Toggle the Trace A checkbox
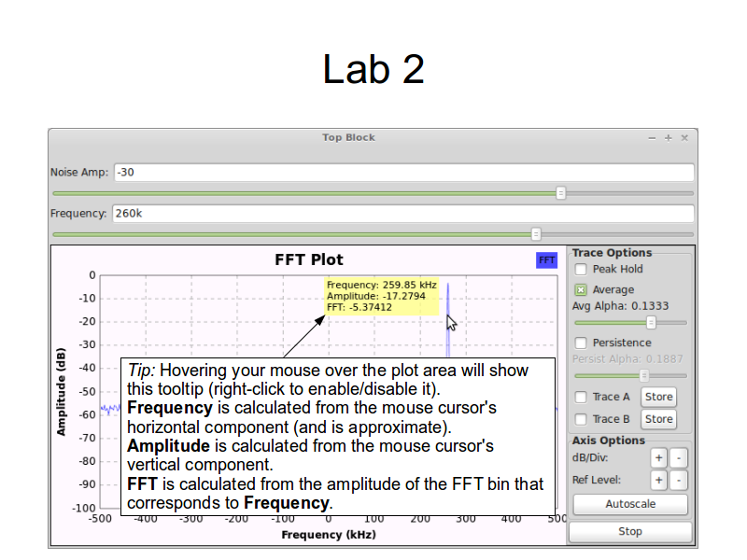747x560 pixels. 581,397
